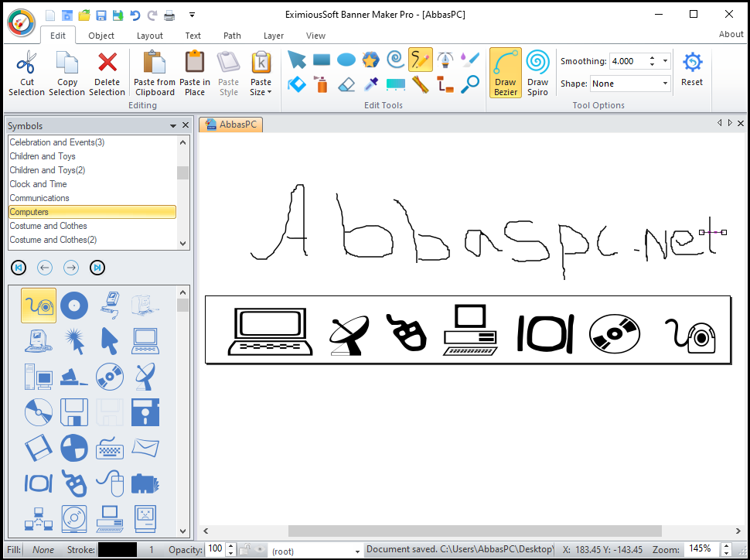Click Cut Selection scissors

(x=27, y=73)
